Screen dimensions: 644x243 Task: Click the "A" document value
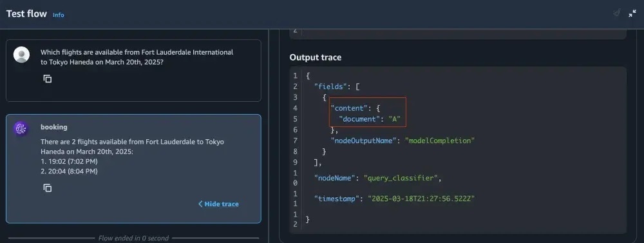pos(394,119)
